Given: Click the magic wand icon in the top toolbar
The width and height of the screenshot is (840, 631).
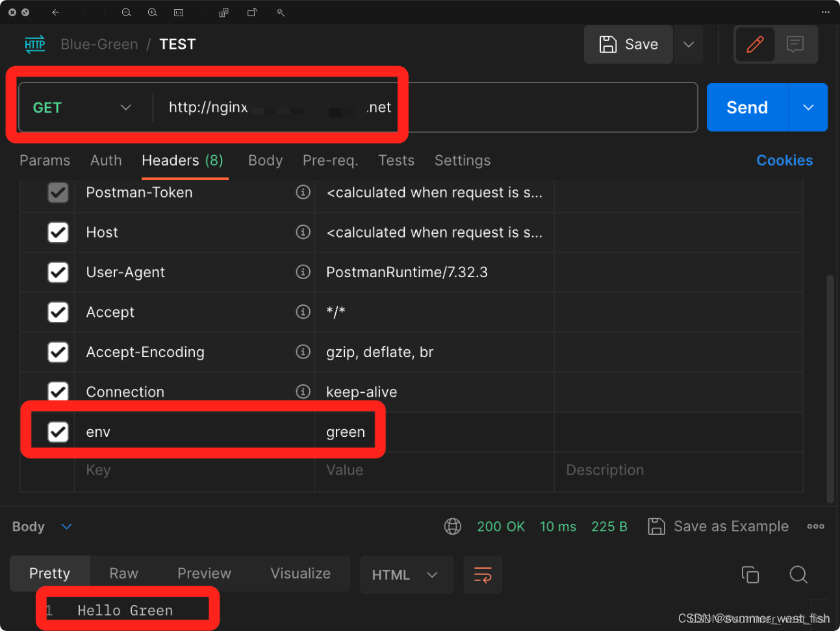Looking at the screenshot, I should coord(281,12).
